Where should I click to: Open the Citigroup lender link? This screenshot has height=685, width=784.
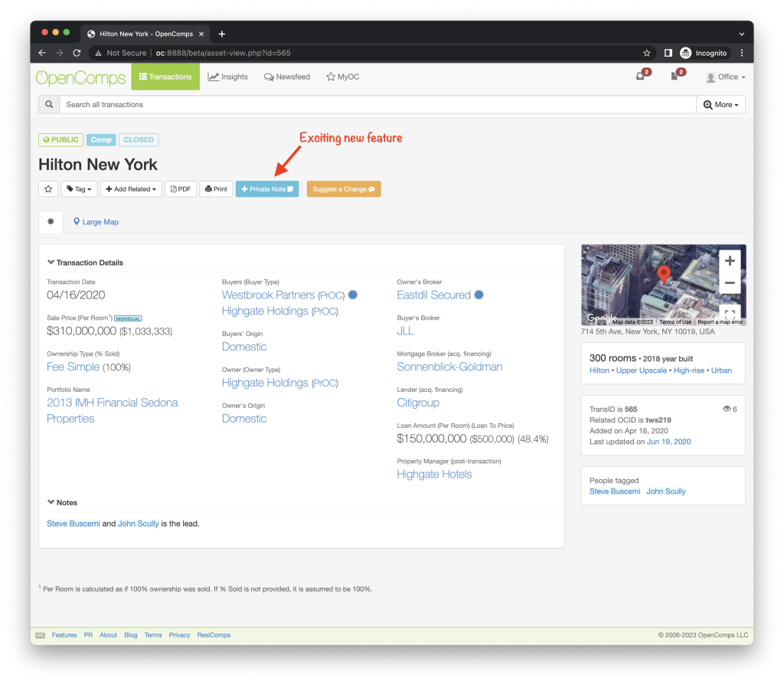click(418, 403)
